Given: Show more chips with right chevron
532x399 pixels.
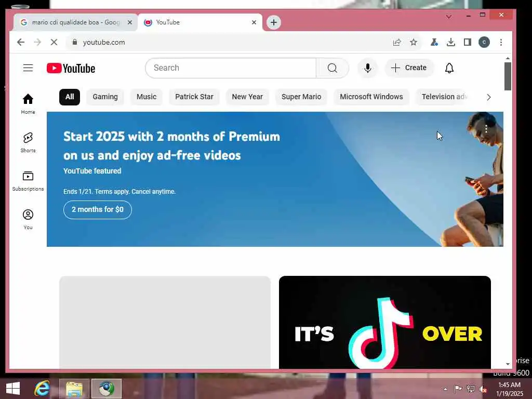Looking at the screenshot, I should [x=488, y=97].
